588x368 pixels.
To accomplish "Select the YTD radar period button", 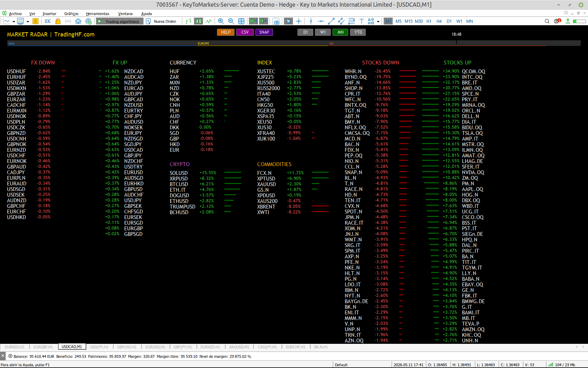I will [358, 32].
